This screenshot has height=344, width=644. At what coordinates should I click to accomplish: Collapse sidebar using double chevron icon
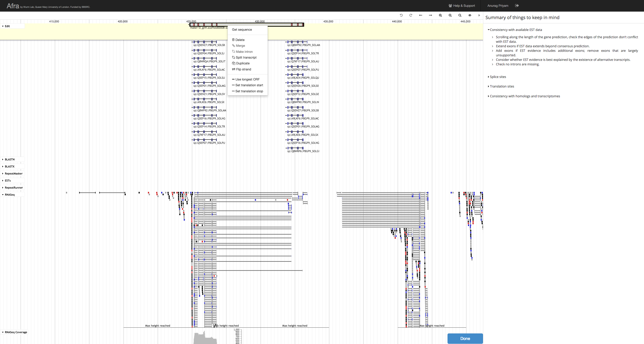(x=479, y=15)
